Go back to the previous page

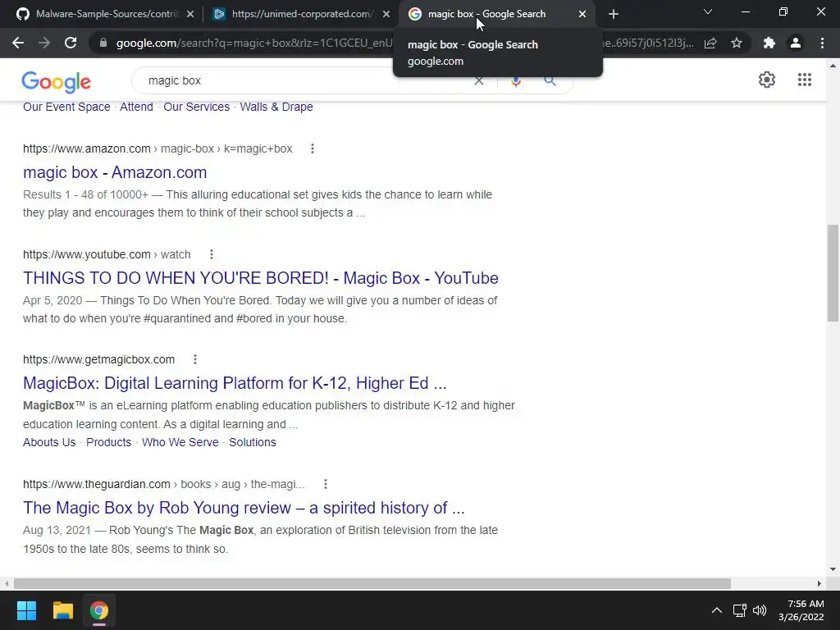[18, 43]
